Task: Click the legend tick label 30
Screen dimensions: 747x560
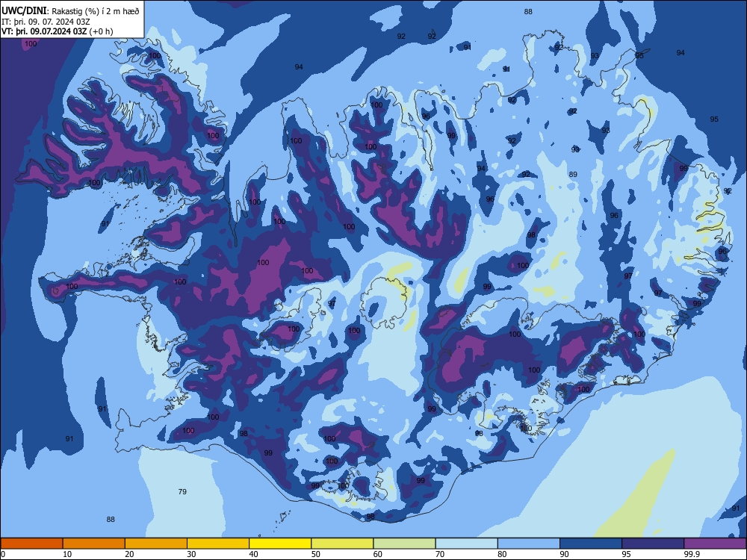Action: click(x=191, y=554)
